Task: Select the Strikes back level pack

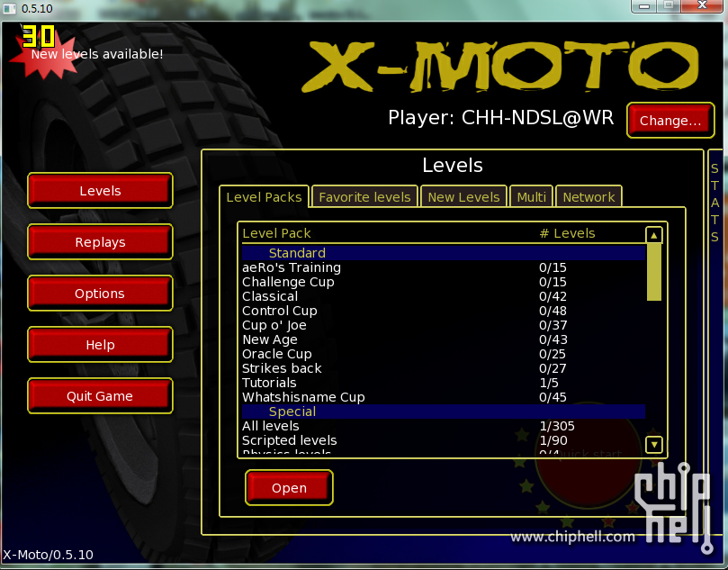Action: point(444,368)
